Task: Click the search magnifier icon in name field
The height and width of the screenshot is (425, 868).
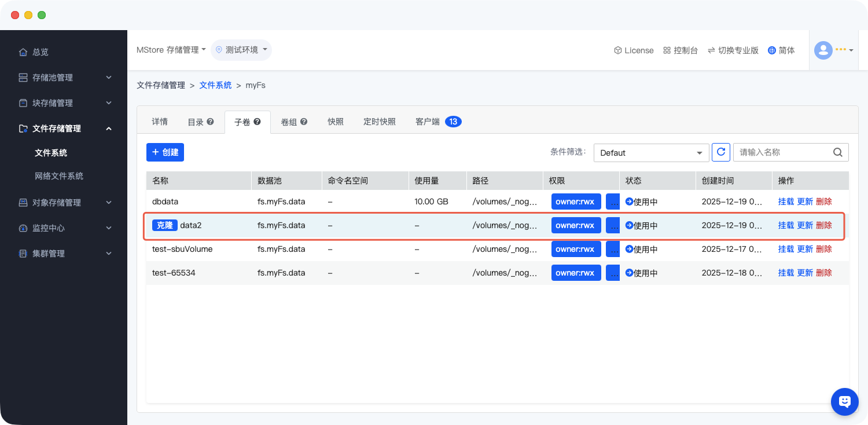Action: [x=838, y=152]
